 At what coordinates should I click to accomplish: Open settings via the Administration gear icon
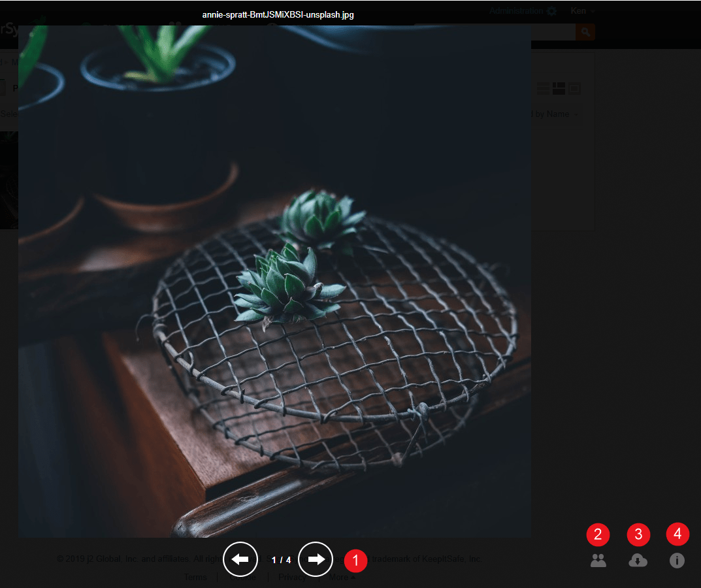[552, 10]
